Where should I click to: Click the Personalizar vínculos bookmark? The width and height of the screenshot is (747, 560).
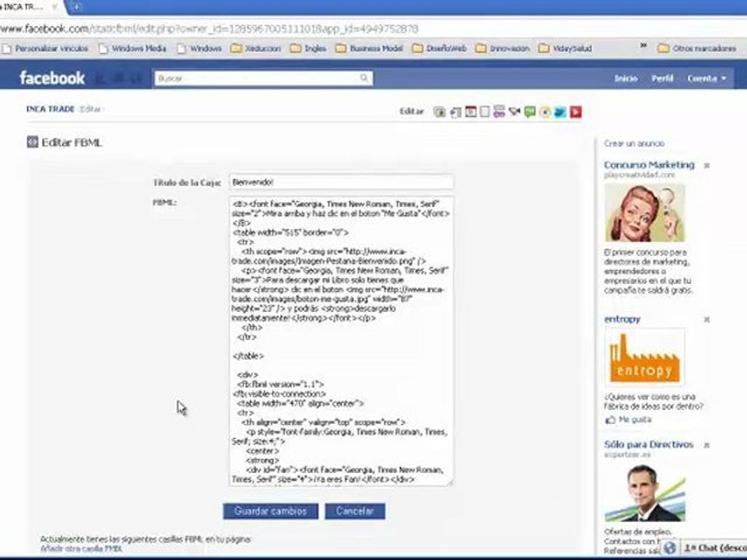45,48
